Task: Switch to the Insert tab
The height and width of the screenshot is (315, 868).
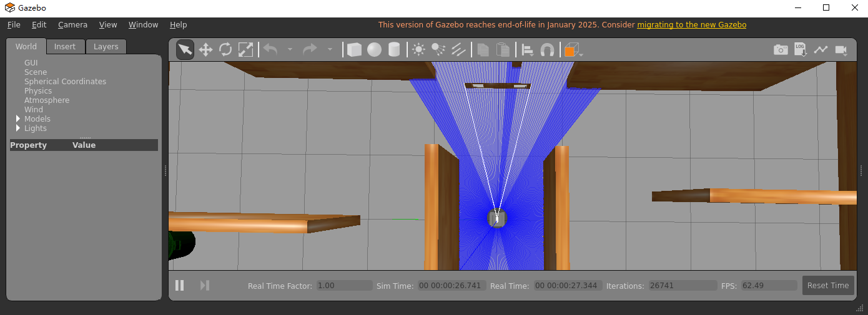Action: point(65,46)
